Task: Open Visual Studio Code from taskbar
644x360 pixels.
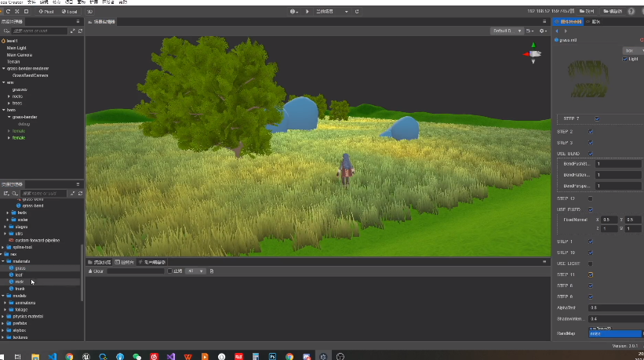Action: pos(53,356)
